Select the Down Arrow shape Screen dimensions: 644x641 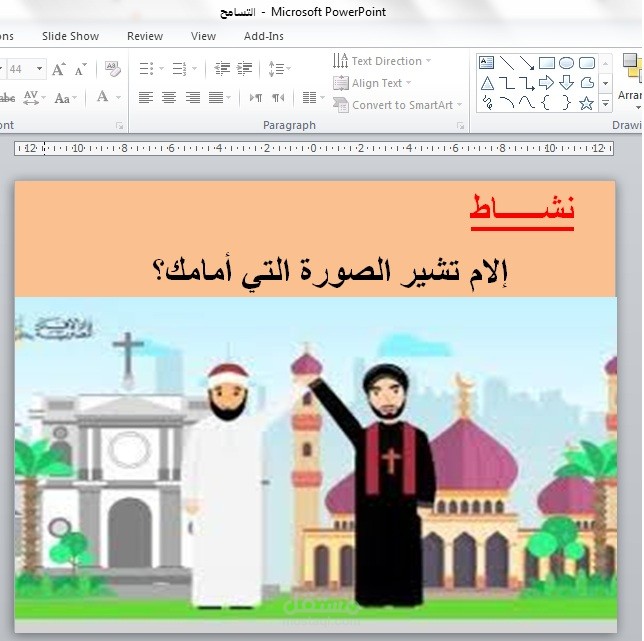[x=567, y=83]
